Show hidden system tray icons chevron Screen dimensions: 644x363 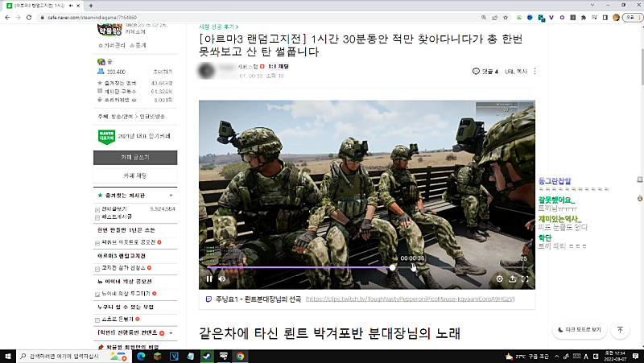[x=556, y=356]
